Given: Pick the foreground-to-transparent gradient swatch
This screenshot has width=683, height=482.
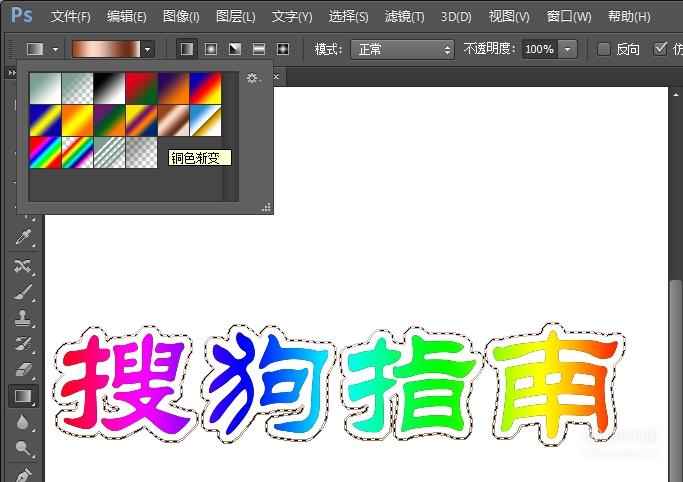Looking at the screenshot, I should pos(78,88).
